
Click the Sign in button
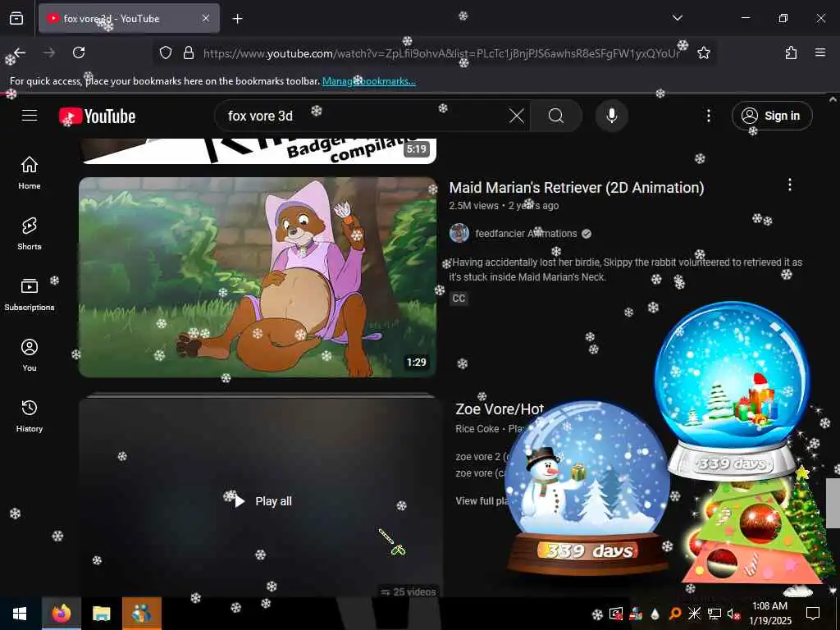tap(772, 116)
